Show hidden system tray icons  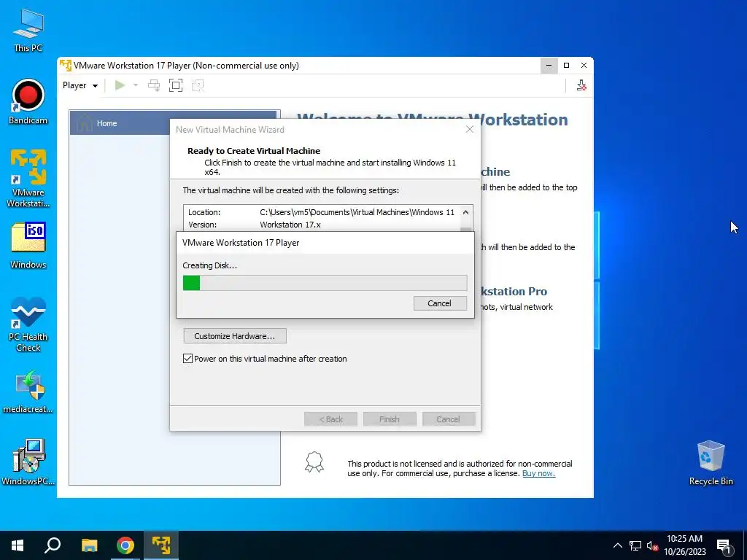pyautogui.click(x=617, y=545)
